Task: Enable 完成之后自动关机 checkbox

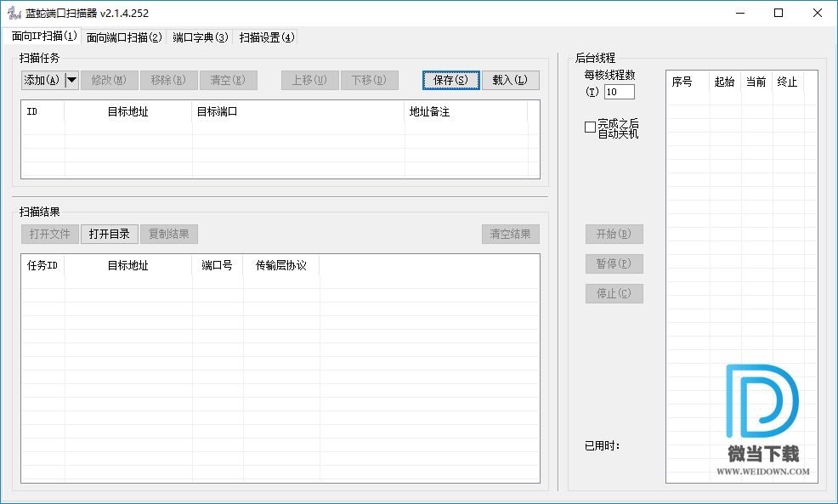Action: tap(591, 127)
